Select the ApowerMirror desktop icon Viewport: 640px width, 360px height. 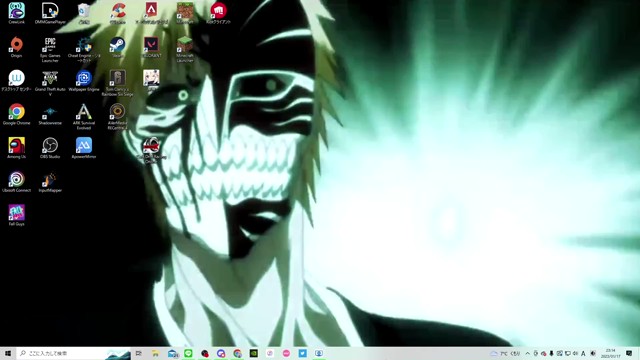click(x=84, y=148)
